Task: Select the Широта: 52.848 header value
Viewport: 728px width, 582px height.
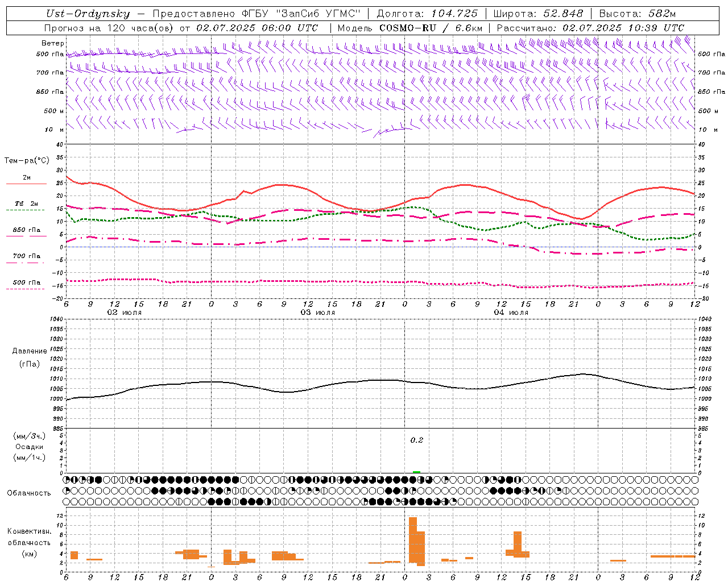Action: click(538, 14)
